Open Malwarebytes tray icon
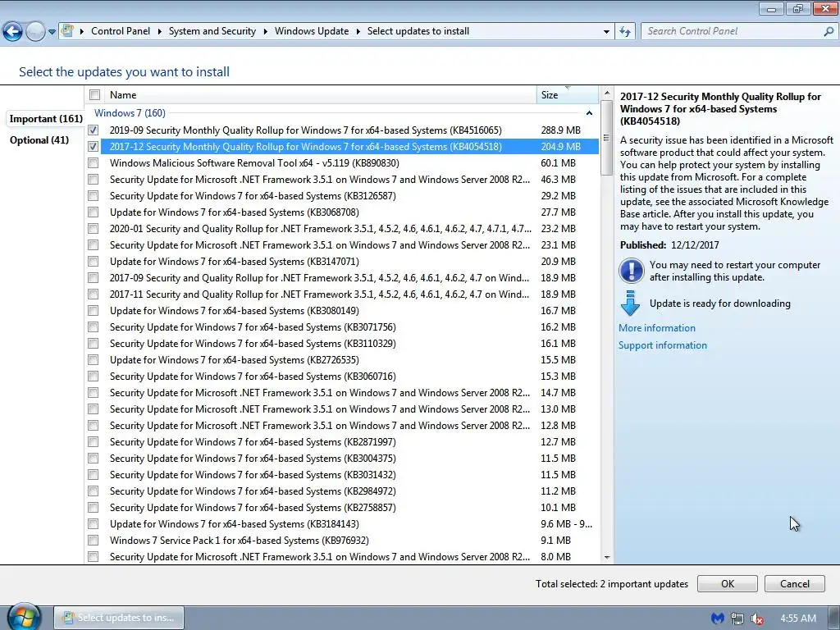Viewport: 840px width, 630px height. pyautogui.click(x=717, y=619)
